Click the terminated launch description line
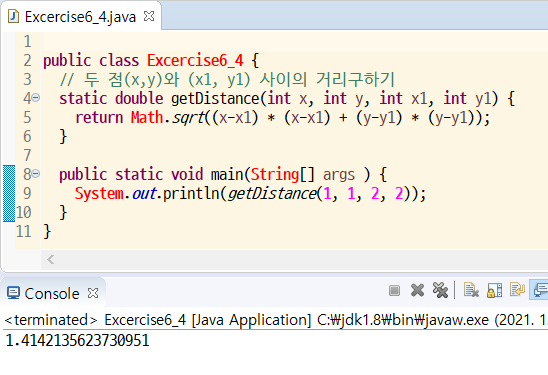The image size is (548, 375). pos(275,320)
